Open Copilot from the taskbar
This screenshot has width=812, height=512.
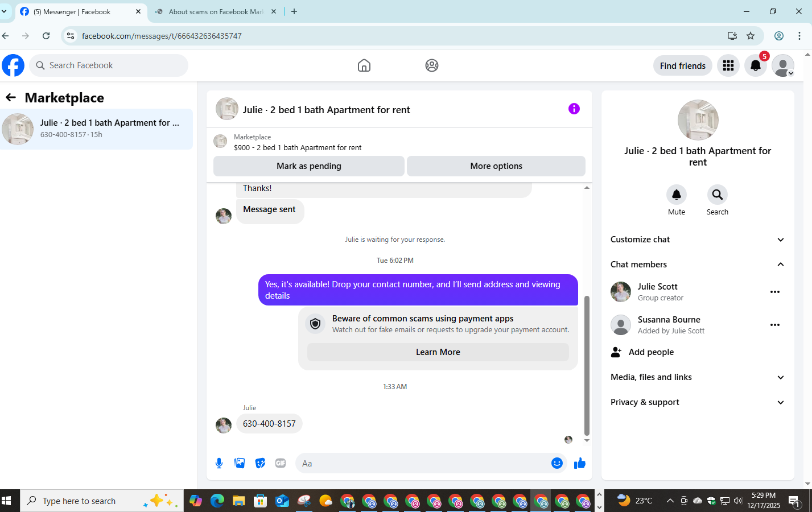point(196,501)
